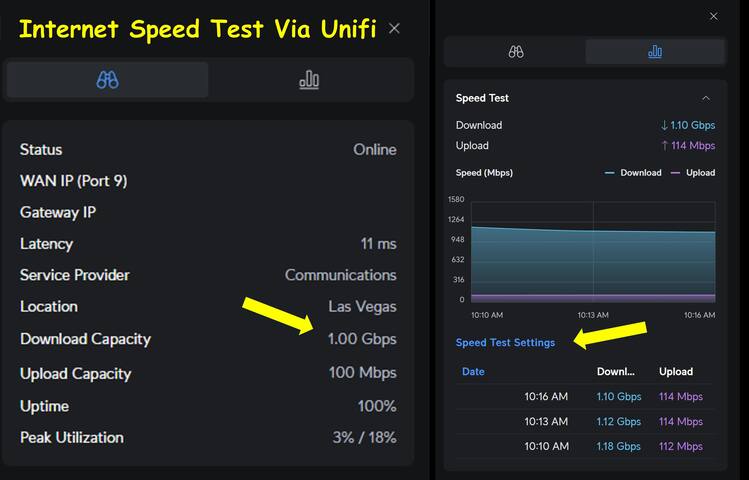The width and height of the screenshot is (749, 480).
Task: Click the Upload Capacity 100 Mbps value
Action: pos(362,374)
